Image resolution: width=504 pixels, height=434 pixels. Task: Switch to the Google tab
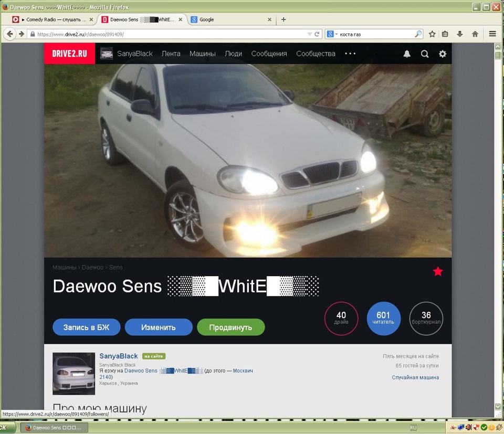pos(231,19)
